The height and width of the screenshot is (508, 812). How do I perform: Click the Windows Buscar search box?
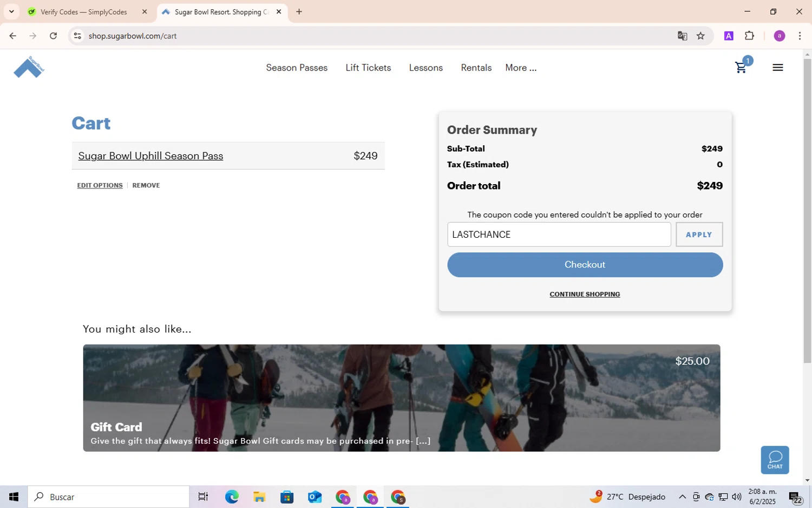pyautogui.click(x=109, y=497)
